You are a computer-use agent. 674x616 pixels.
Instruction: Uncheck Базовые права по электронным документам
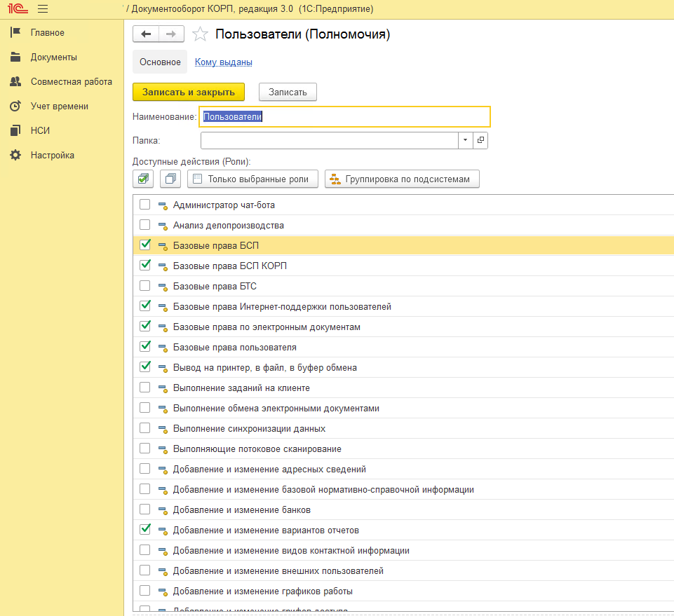145,326
